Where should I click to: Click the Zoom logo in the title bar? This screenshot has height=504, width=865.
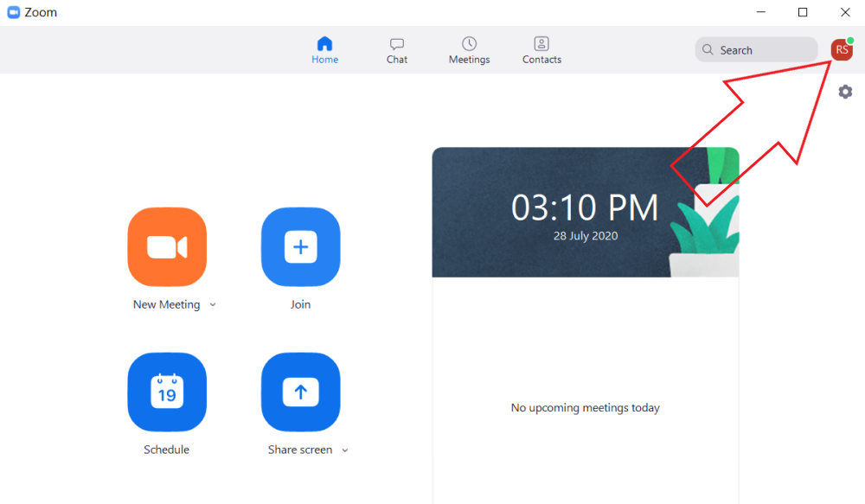[x=14, y=13]
